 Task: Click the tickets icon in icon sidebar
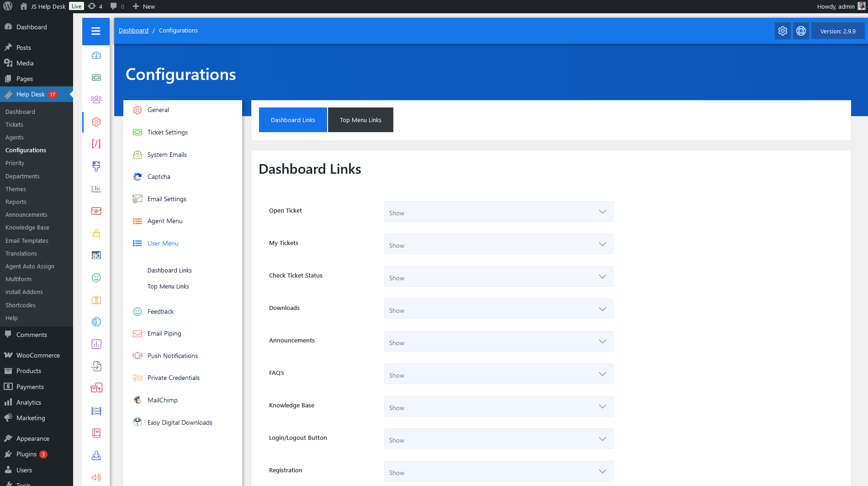(x=96, y=78)
